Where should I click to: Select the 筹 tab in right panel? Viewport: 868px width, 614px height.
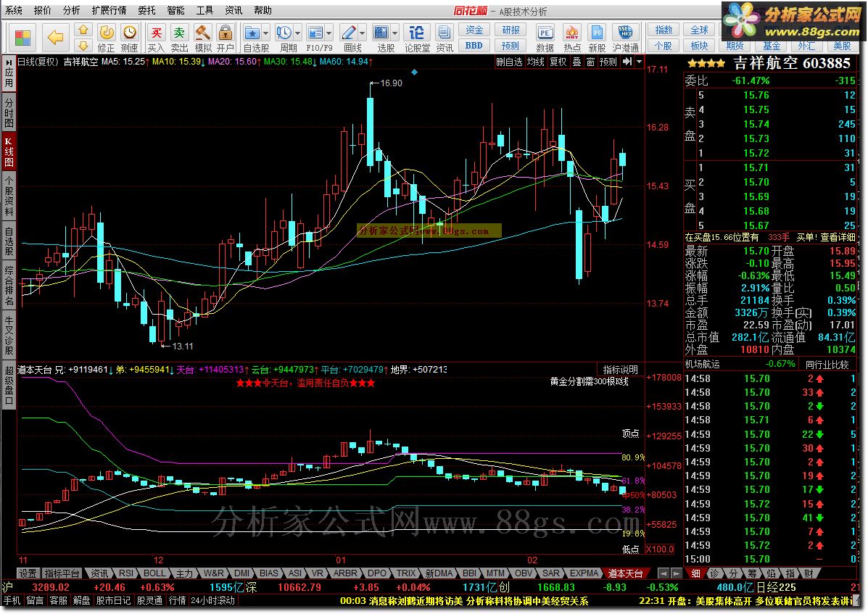(x=751, y=573)
